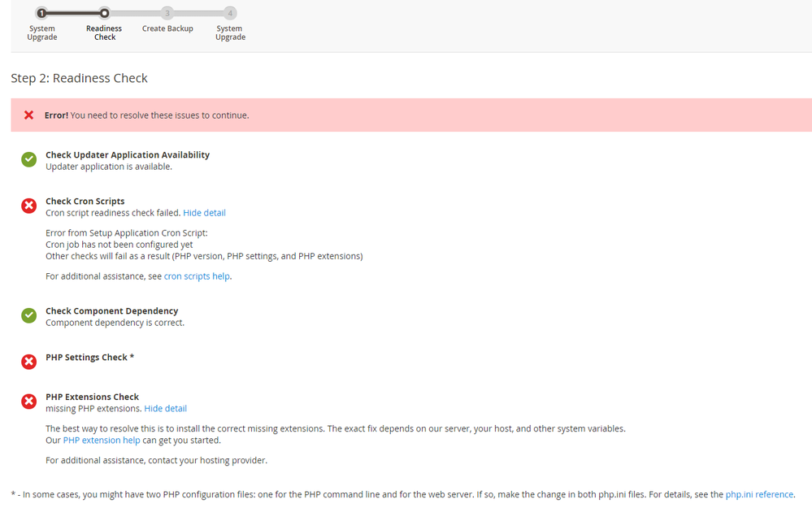Click the Step 2: Readiness Check page heading
Image resolution: width=812 pixels, height=508 pixels.
[79, 79]
